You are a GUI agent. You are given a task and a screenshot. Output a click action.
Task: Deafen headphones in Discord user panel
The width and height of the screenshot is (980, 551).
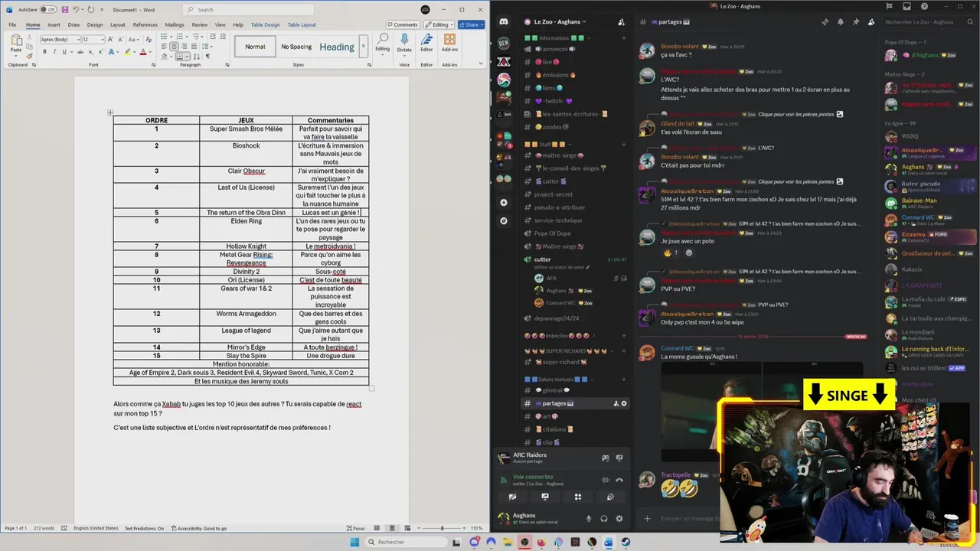[604, 519]
